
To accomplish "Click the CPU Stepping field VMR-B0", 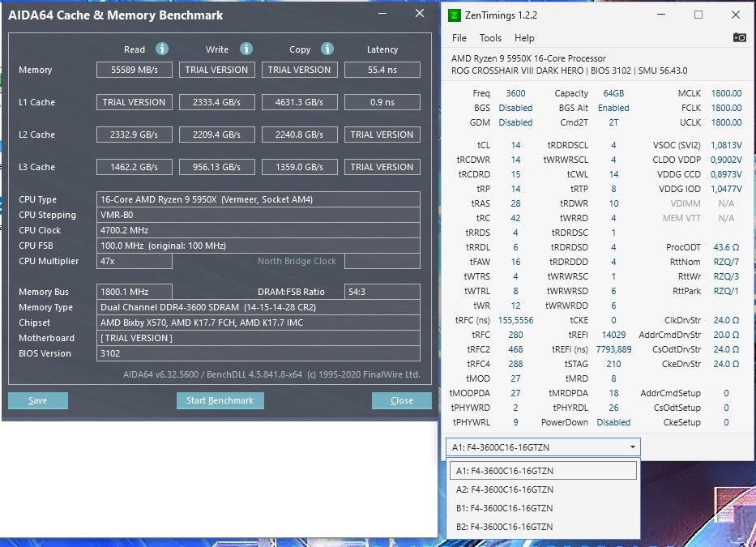I will point(258,215).
